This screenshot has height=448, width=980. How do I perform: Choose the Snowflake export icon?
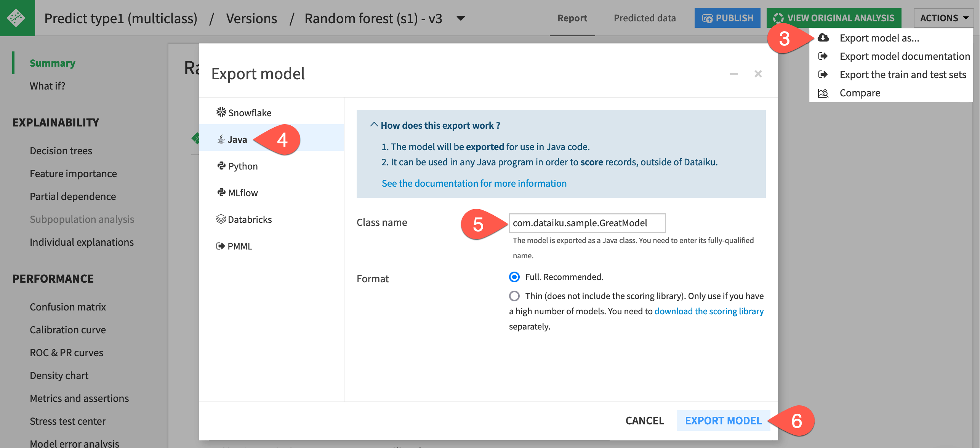point(221,112)
